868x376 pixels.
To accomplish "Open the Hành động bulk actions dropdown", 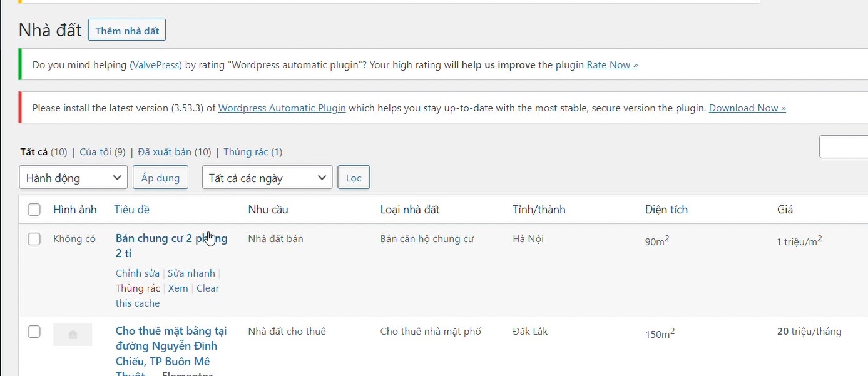I will pos(73,178).
